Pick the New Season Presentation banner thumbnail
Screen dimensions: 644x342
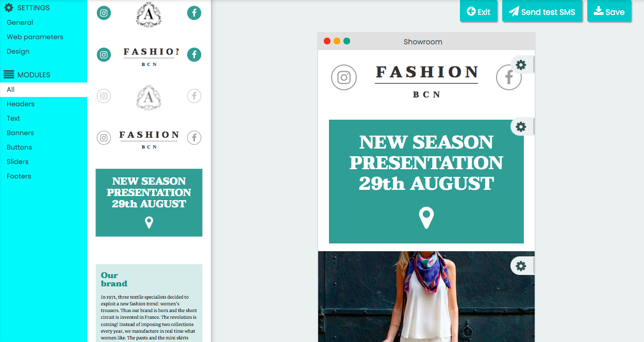[x=149, y=202]
